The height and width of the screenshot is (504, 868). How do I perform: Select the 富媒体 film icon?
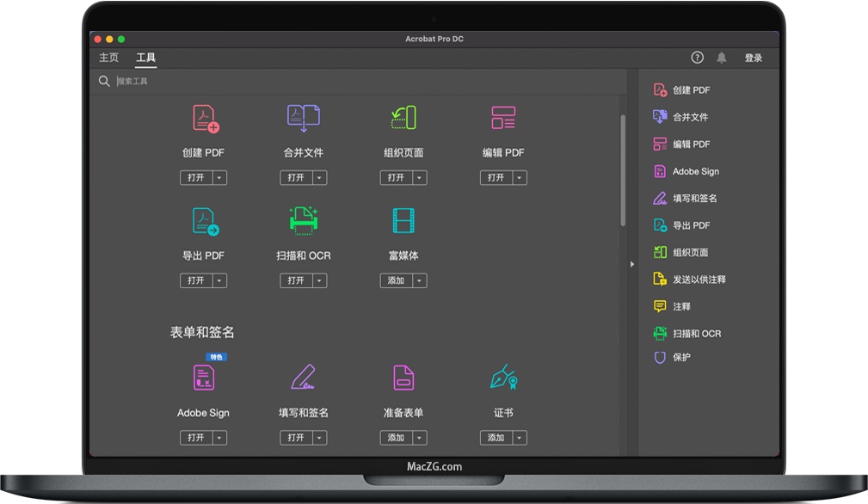click(403, 221)
